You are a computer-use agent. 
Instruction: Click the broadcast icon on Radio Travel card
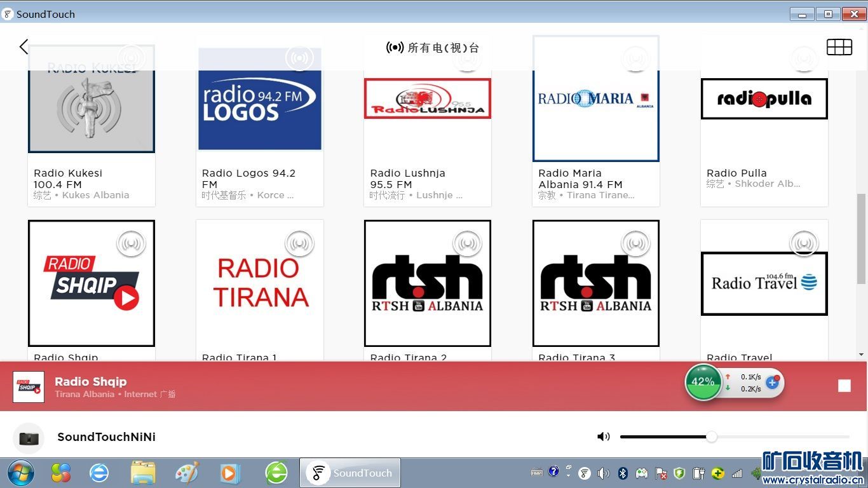(804, 243)
